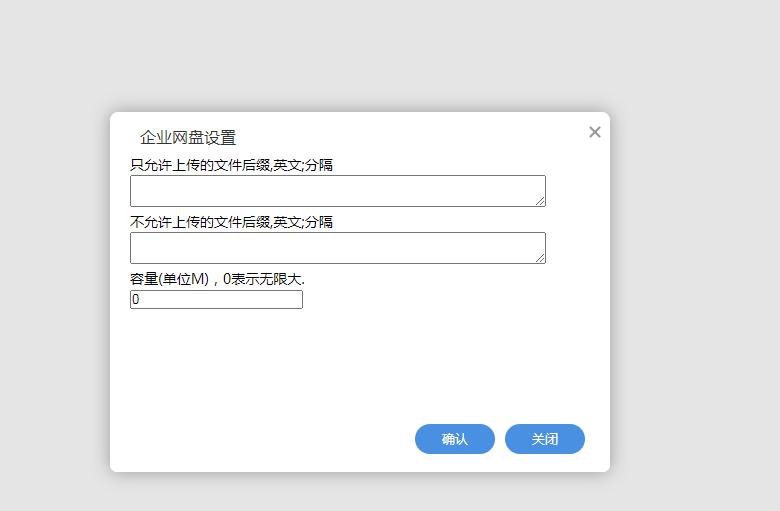Click the gray X at dialog corner

pyautogui.click(x=595, y=132)
